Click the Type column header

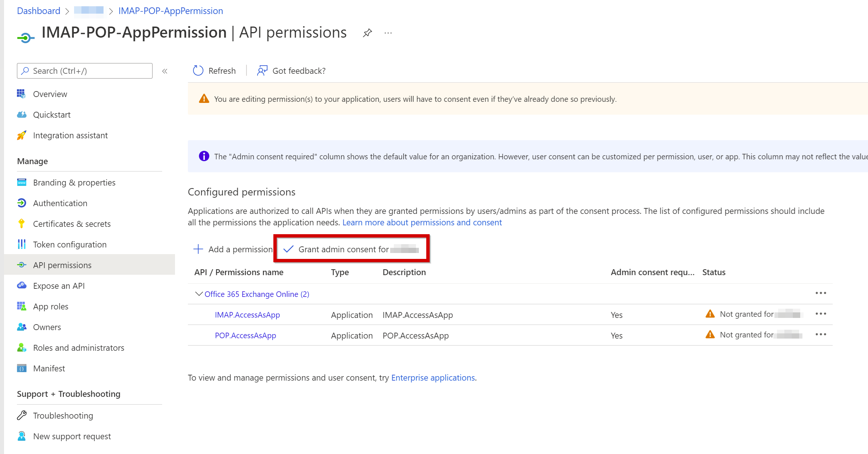tap(340, 272)
